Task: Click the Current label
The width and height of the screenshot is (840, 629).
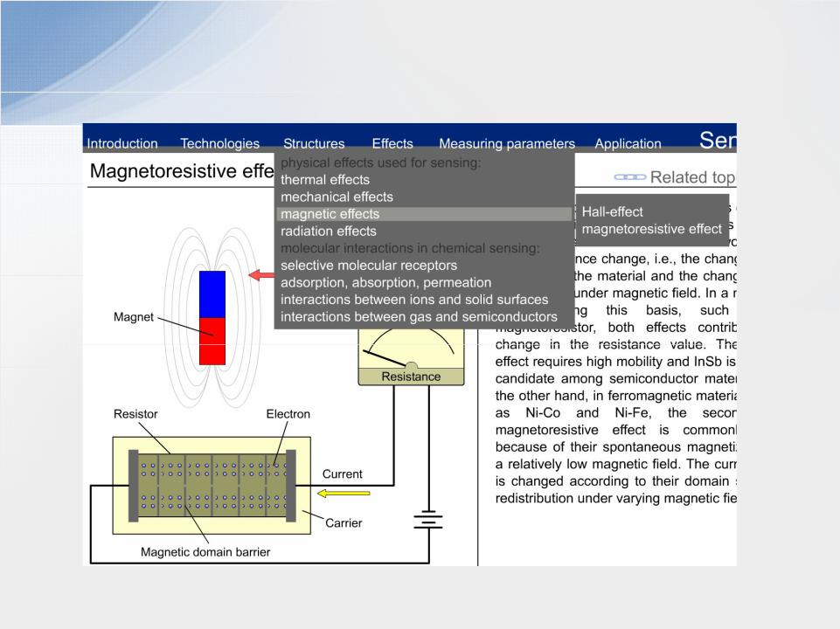Action: click(343, 473)
